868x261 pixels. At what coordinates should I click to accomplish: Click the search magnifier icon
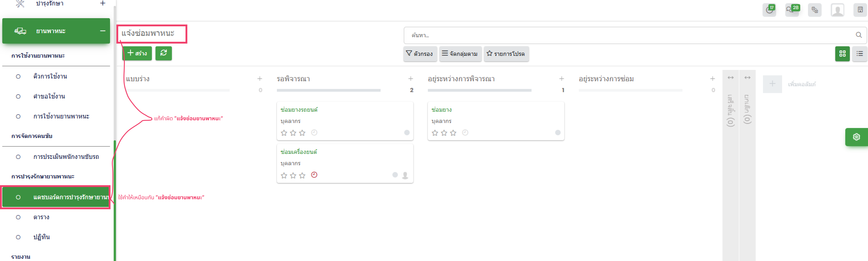tap(858, 35)
